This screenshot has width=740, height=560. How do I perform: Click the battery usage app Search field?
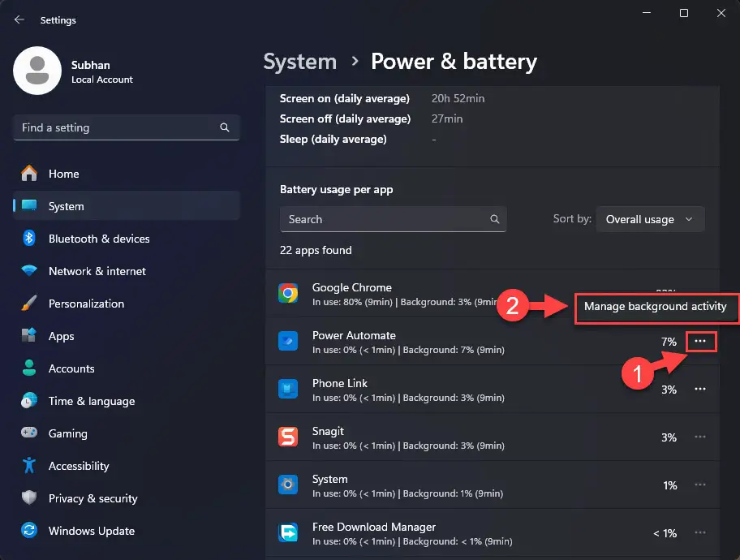(x=393, y=219)
